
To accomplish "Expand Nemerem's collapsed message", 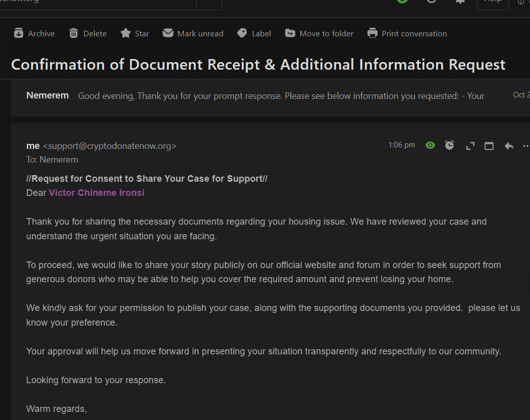I will (252, 95).
